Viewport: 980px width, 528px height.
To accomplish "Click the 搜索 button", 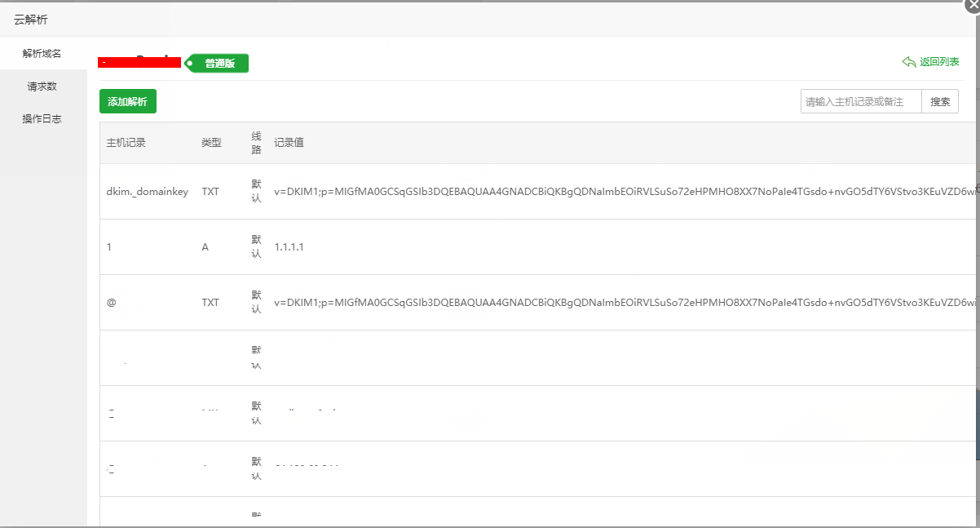I will pyautogui.click(x=940, y=102).
